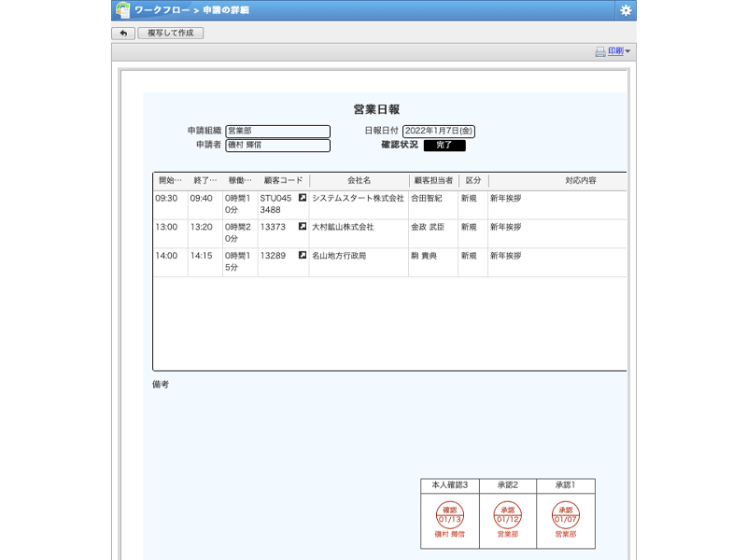
Task: Click the 01/12 approval stamp
Action: [508, 515]
